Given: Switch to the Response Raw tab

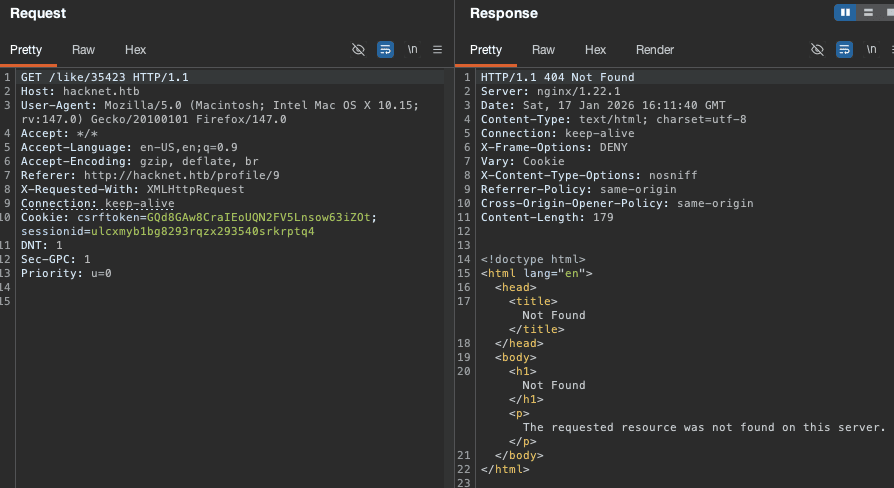Looking at the screenshot, I should pos(543,50).
